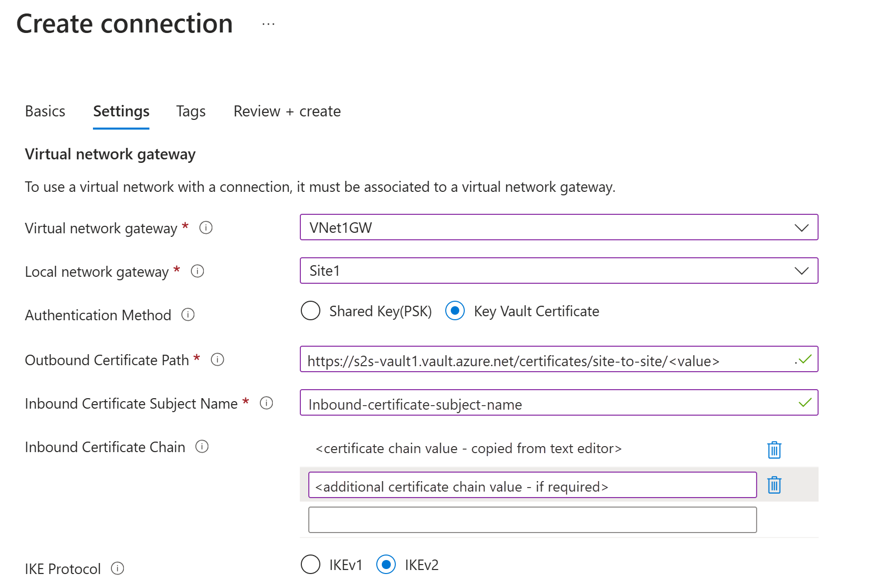Expand the Site1 local gateway dropdown
Screen dimensions: 872x588
[559, 271]
